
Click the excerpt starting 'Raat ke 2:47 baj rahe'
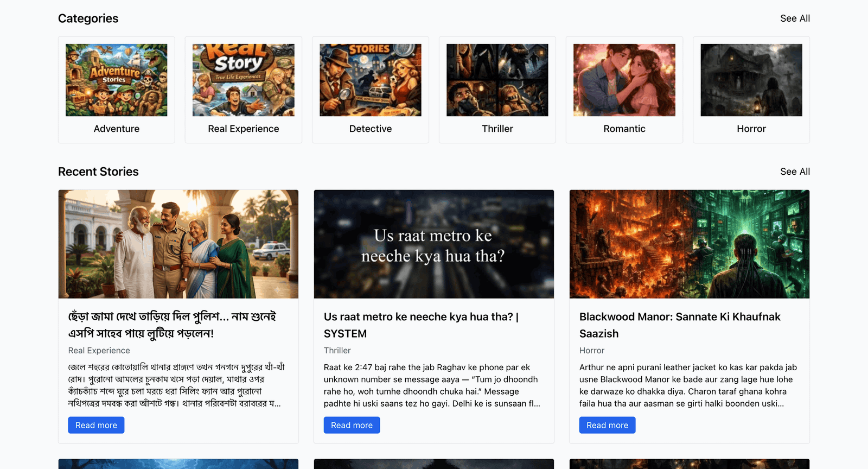point(432,385)
